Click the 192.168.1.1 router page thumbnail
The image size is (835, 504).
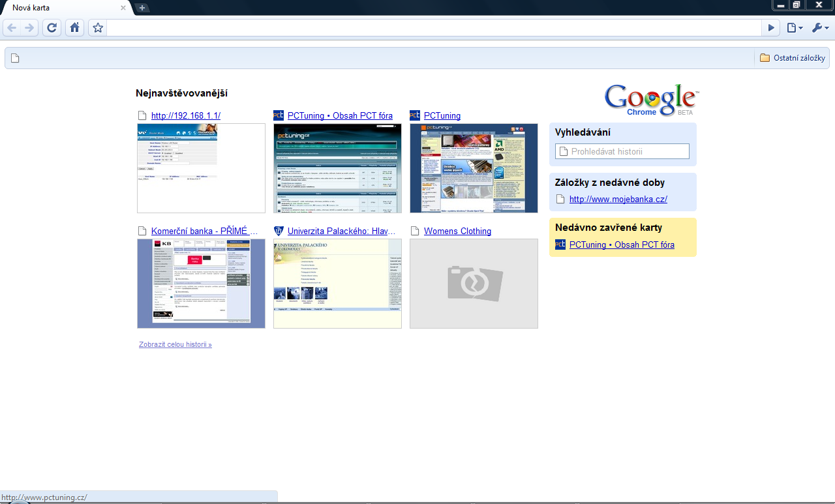pos(201,168)
